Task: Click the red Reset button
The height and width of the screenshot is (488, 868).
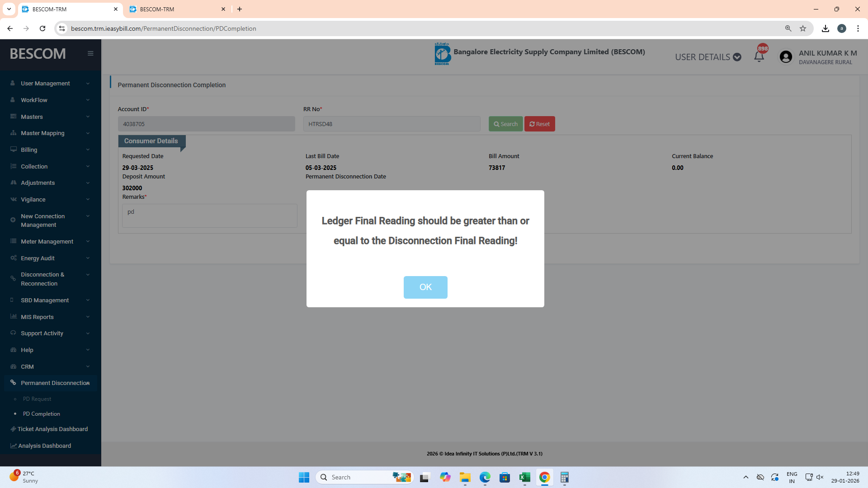Action: click(539, 124)
